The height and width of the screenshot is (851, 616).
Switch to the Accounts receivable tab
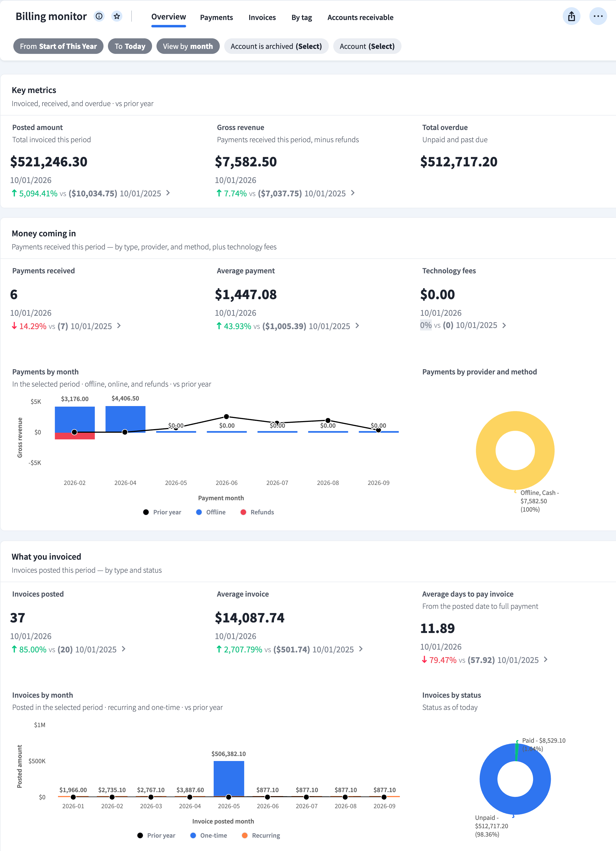360,17
